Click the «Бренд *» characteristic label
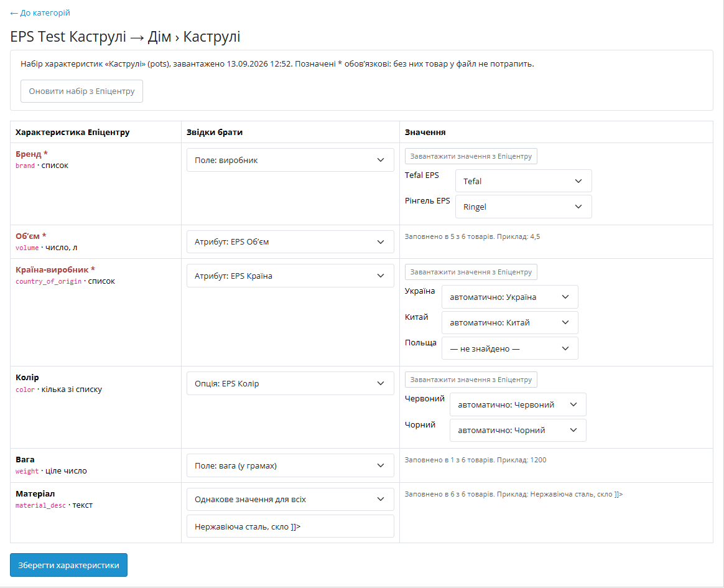 pyautogui.click(x=31, y=154)
